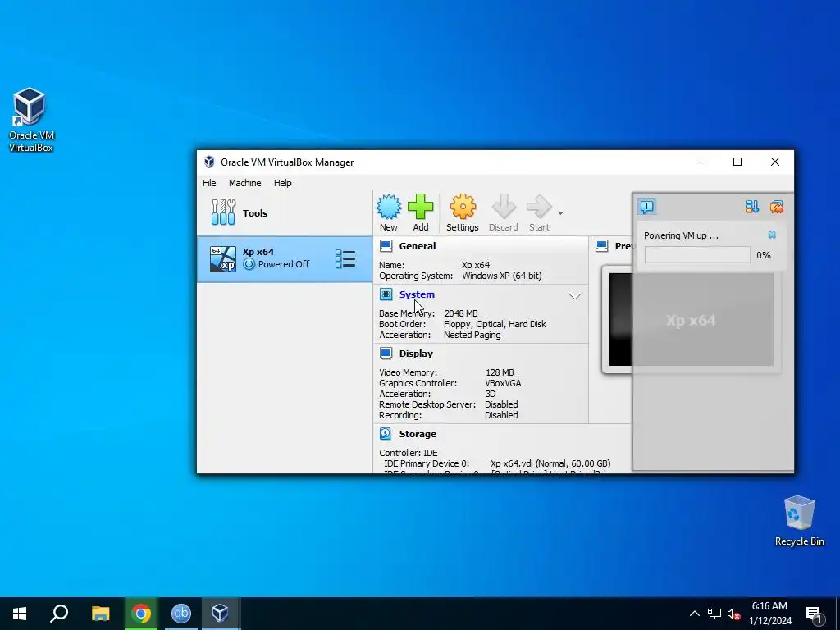Click the remove finished notifications icon
Image resolution: width=840 pixels, height=630 pixels.
[776, 206]
